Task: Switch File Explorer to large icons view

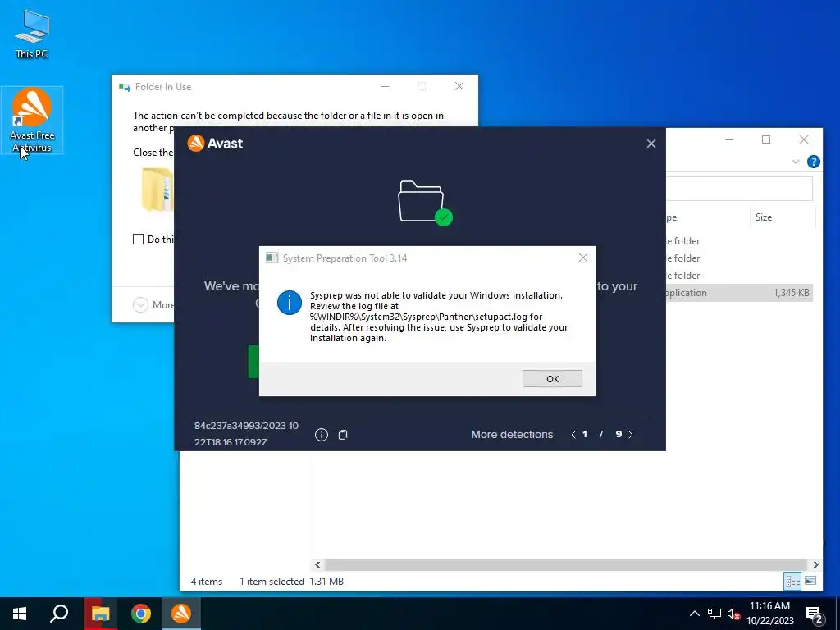Action: (x=810, y=582)
